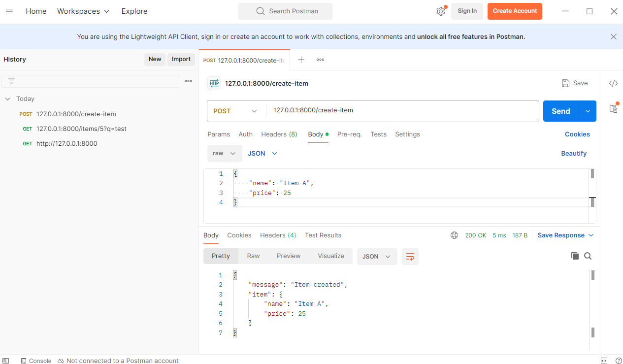Viewport: 623px width, 364px height.
Task: Search the response with magnifier icon
Action: tap(588, 256)
